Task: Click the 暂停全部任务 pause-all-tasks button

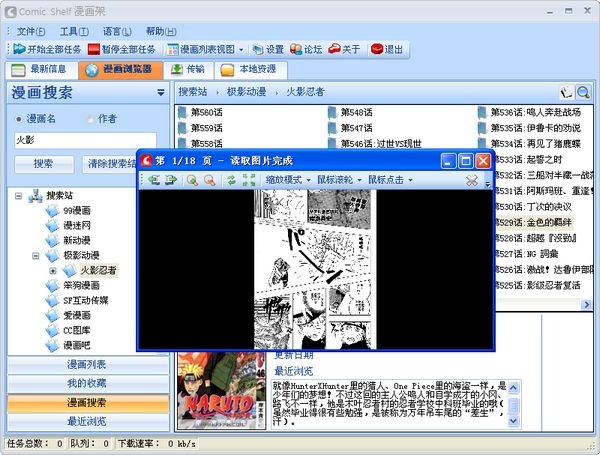Action: click(x=121, y=49)
